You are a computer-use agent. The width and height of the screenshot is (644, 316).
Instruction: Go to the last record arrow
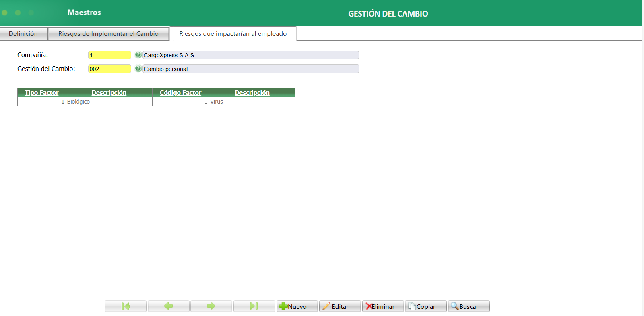tap(254, 306)
